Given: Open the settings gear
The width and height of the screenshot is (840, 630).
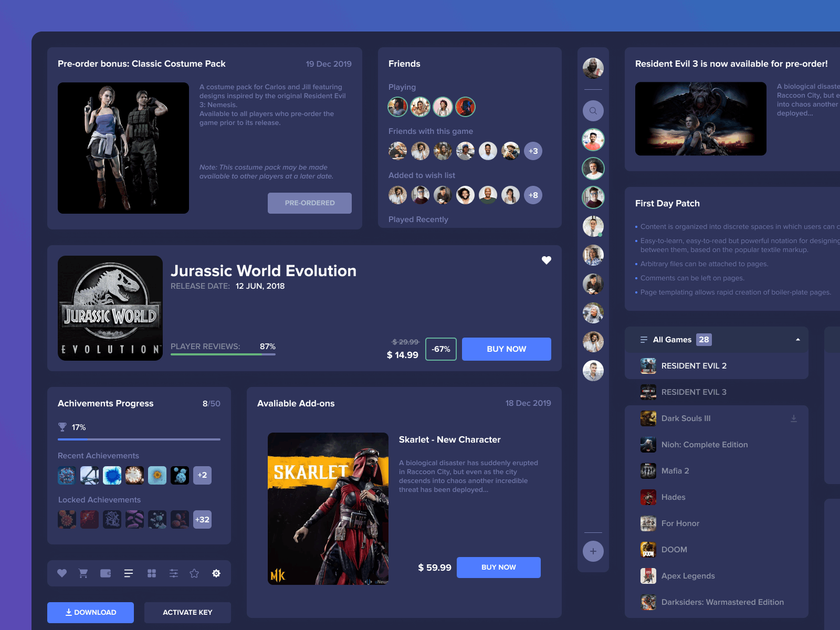Looking at the screenshot, I should click(x=216, y=573).
